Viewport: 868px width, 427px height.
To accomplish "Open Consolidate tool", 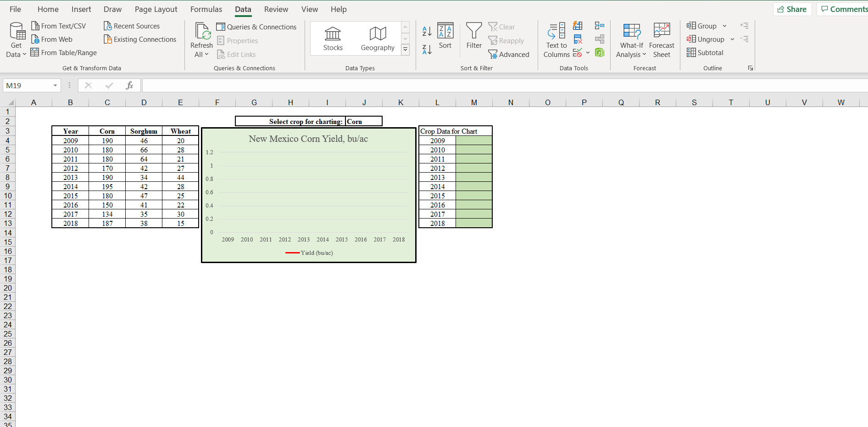I will (599, 26).
